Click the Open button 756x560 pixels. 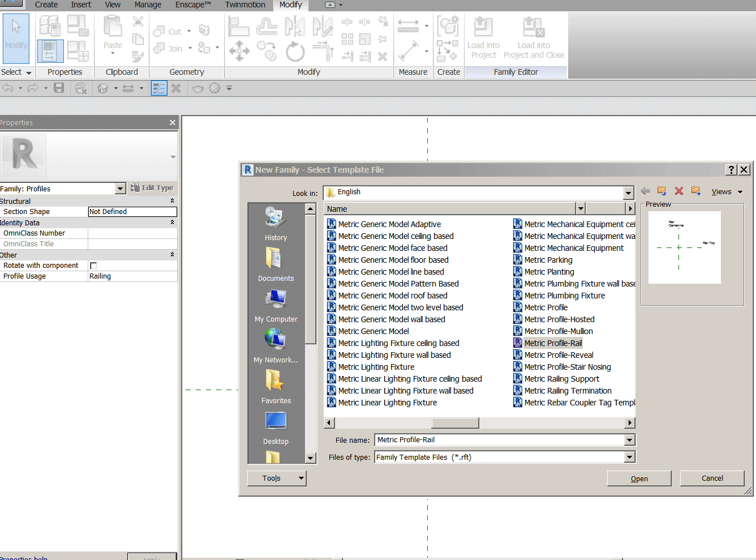[x=639, y=478]
